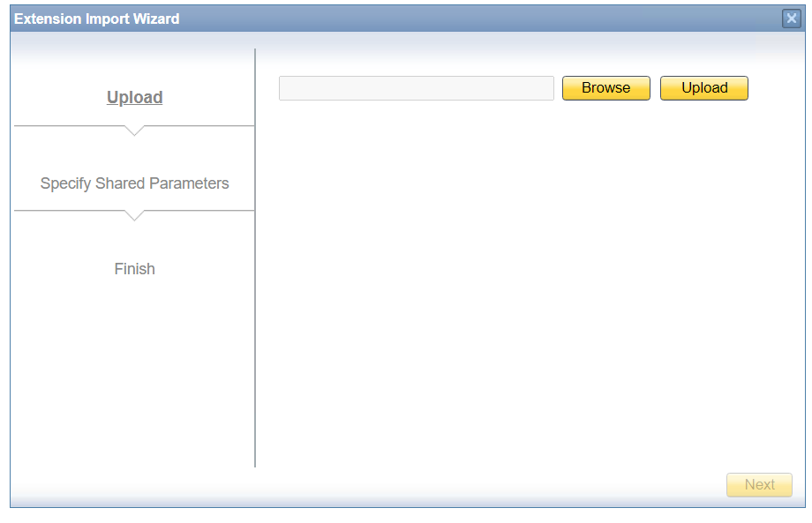Click the empty sidebar space above Upload step
The height and width of the screenshot is (523, 812).
(x=134, y=64)
